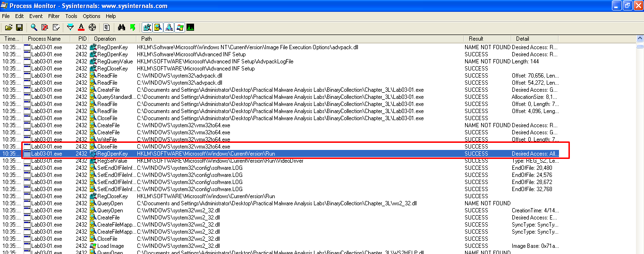Select the WriteFile operation text

[x=107, y=140]
